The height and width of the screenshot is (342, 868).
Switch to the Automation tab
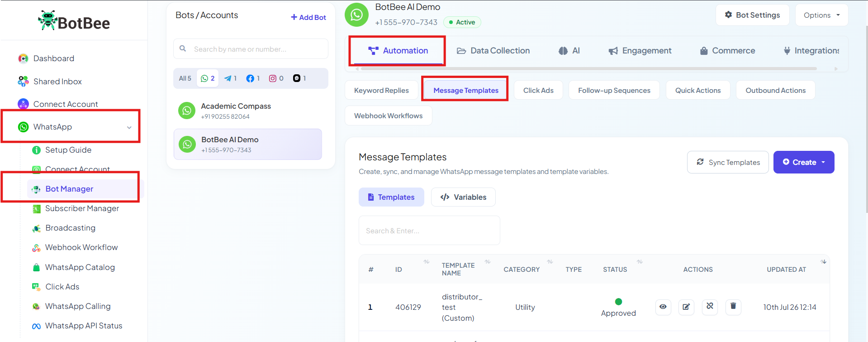click(x=398, y=51)
